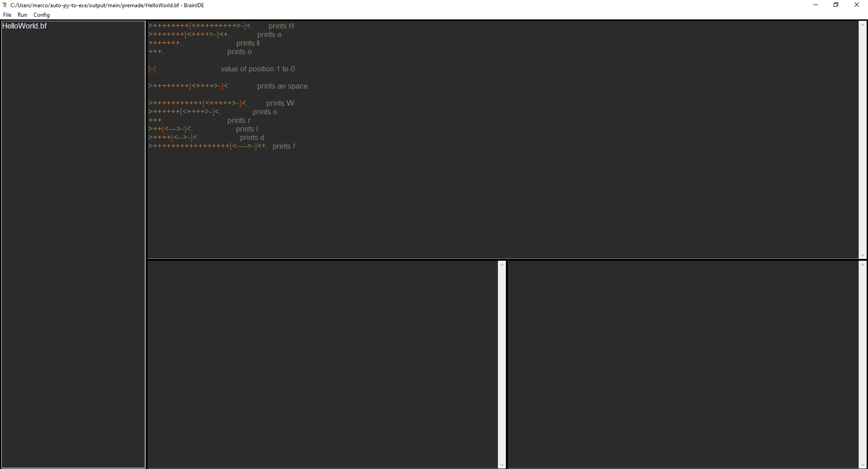
Task: Click the BrainIDE app icon in title bar
Action: [5, 5]
